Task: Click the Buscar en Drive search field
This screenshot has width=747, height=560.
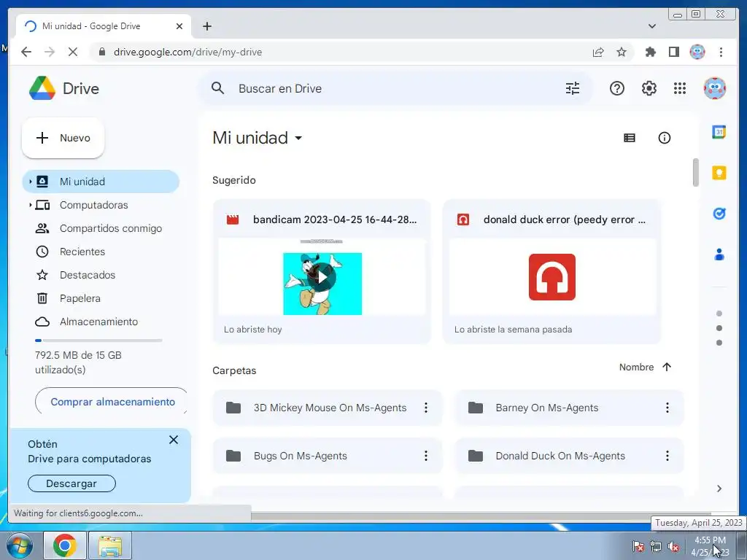Action: [395, 88]
